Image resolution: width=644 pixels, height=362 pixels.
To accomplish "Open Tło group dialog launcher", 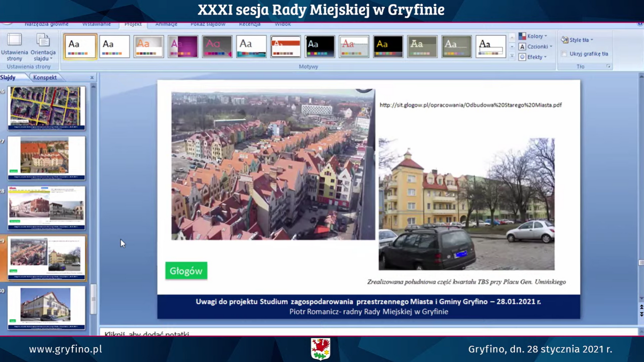I will (608, 67).
